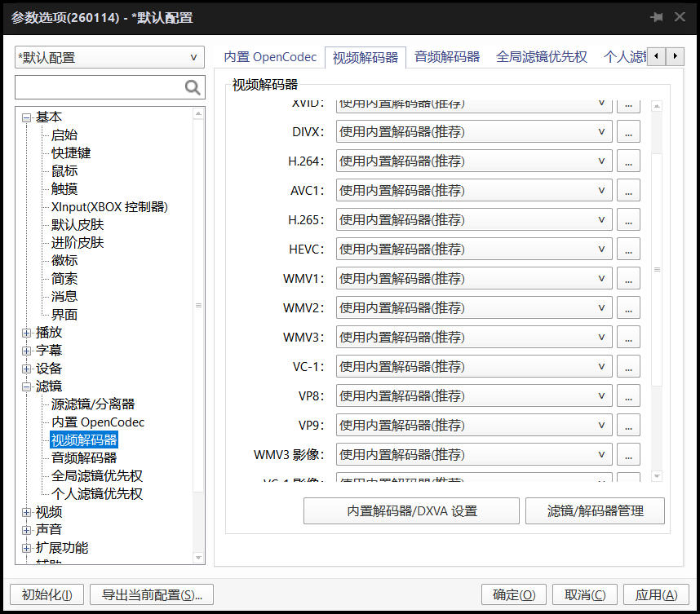Click 内置解码器/DXVA 设置 button
The height and width of the screenshot is (614, 700).
click(x=411, y=511)
